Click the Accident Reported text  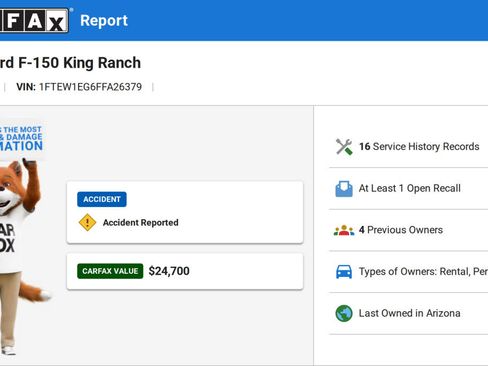(x=141, y=222)
